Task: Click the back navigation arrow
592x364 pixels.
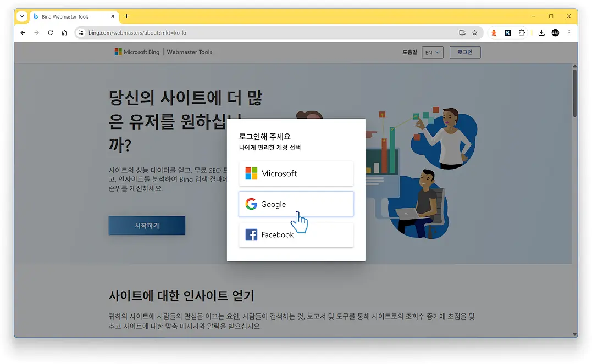Action: 22,33
